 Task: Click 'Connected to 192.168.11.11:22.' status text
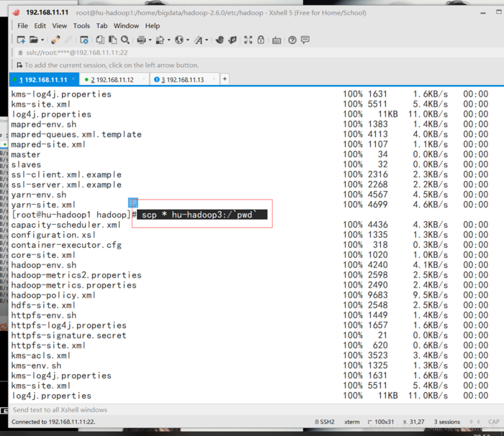point(53,422)
